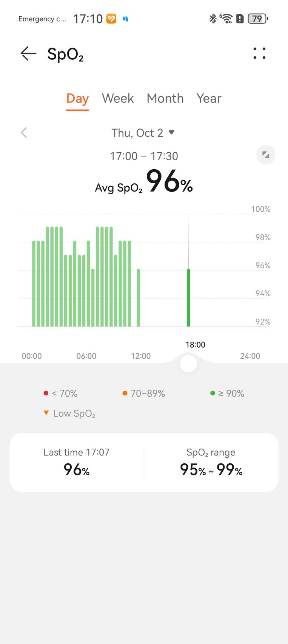Tap the landscape chart expand icon

(x=266, y=155)
